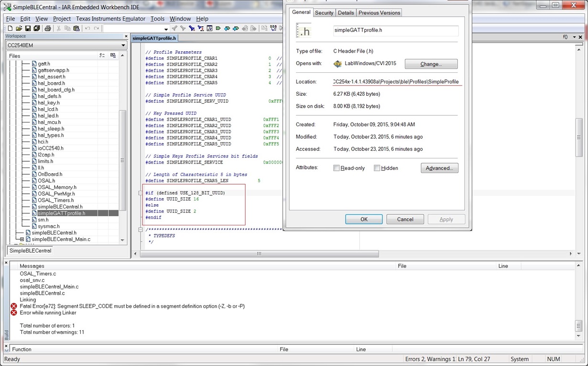Click the Undo arrow toolbar icon
This screenshot has width=588, height=366.
[87, 29]
